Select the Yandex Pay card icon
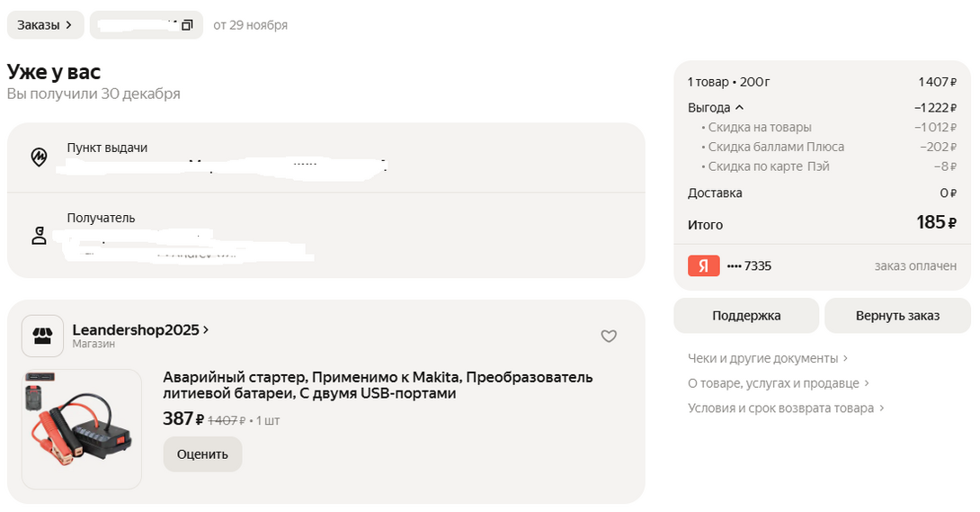This screenshot has height=512, width=980. [x=704, y=265]
